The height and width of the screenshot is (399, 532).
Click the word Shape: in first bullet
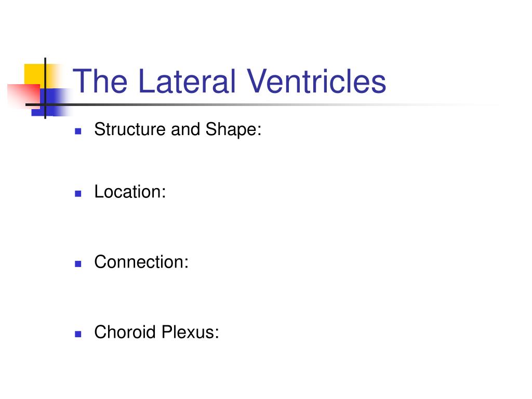coord(233,129)
